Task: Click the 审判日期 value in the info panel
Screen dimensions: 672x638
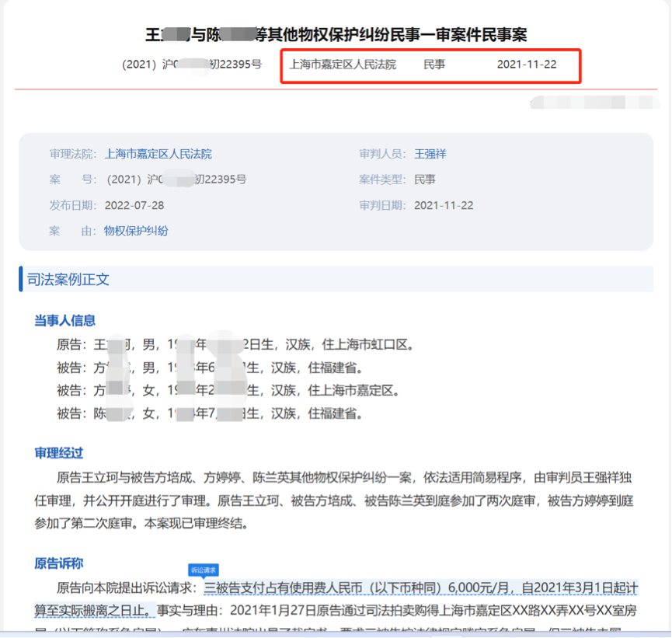Action: (444, 205)
